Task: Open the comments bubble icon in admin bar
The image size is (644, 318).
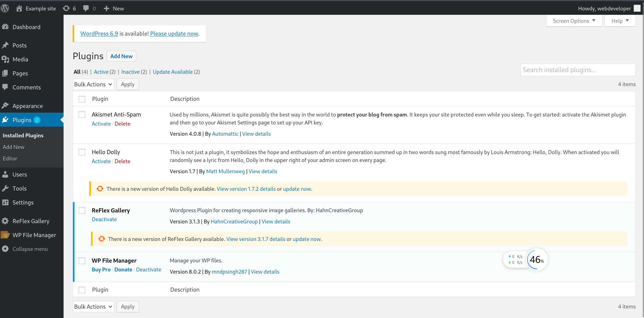Action: coord(86,8)
